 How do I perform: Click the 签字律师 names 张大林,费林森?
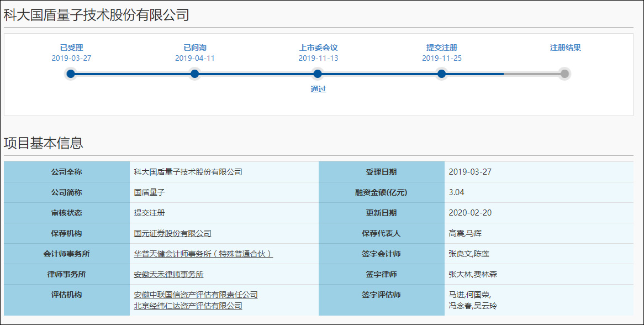(473, 275)
